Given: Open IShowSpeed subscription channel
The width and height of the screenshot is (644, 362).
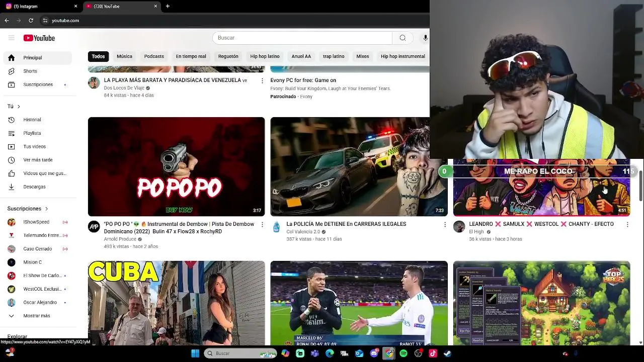Looking at the screenshot, I should pos(38,222).
